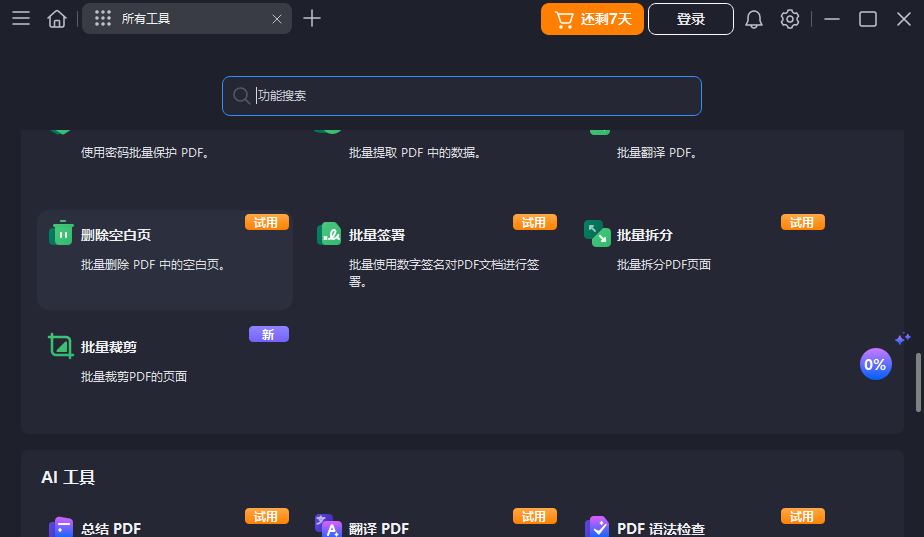924x537 pixels.
Task: Open settings gear icon
Action: click(x=790, y=19)
